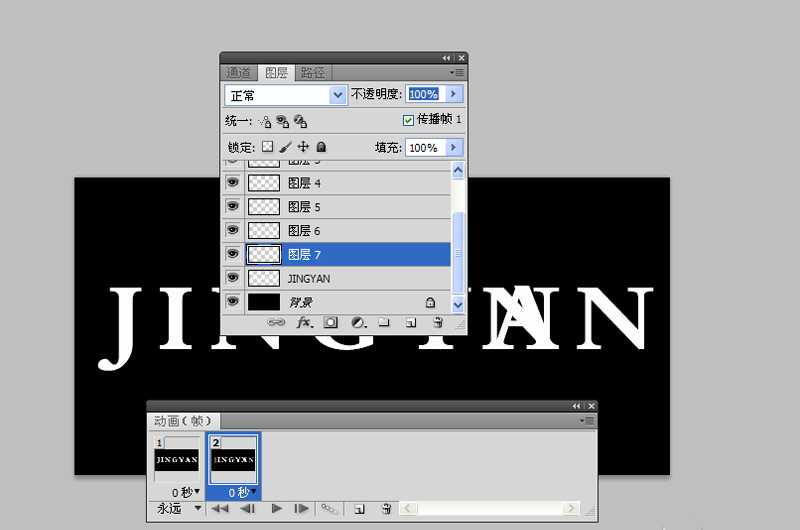Viewport: 800px width, 530px height.
Task: Click the unify layer visibility icon
Action: (282, 121)
